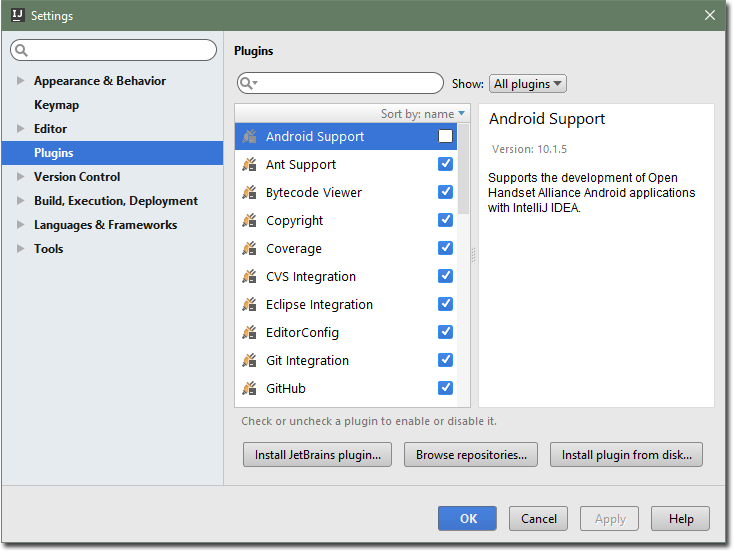This screenshot has width=733, height=551.
Task: Click Browse repositories button
Action: pos(471,455)
